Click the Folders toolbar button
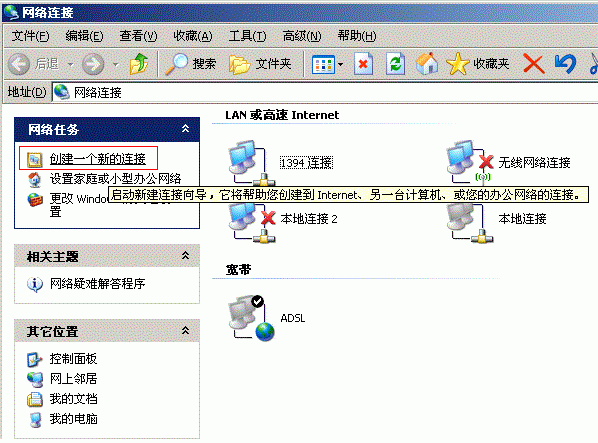Image resolution: width=598 pixels, height=443 pixels. [260, 64]
